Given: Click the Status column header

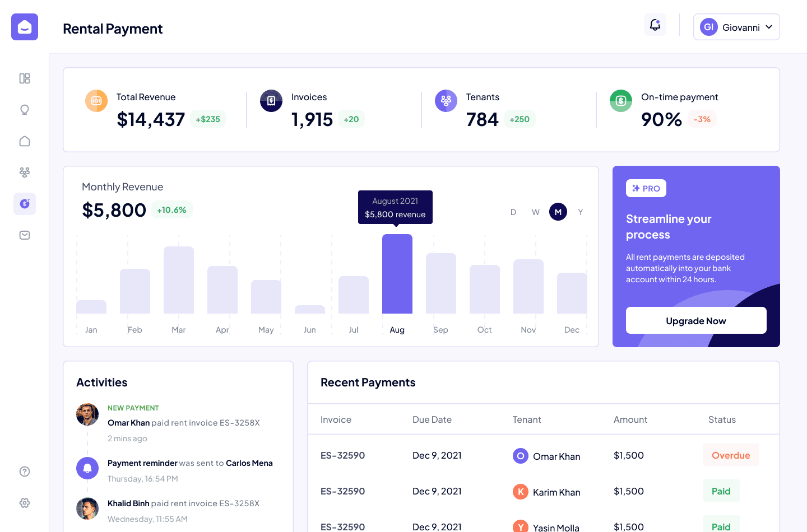Looking at the screenshot, I should (x=722, y=419).
